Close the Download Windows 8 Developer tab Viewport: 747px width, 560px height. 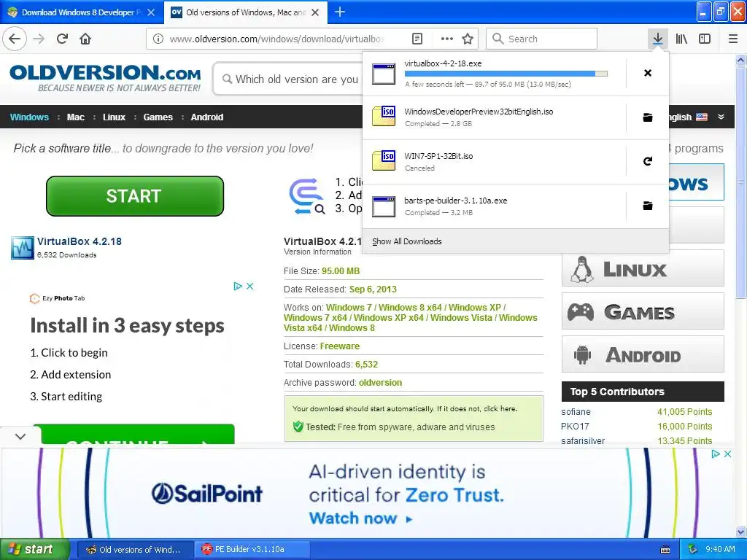151,12
